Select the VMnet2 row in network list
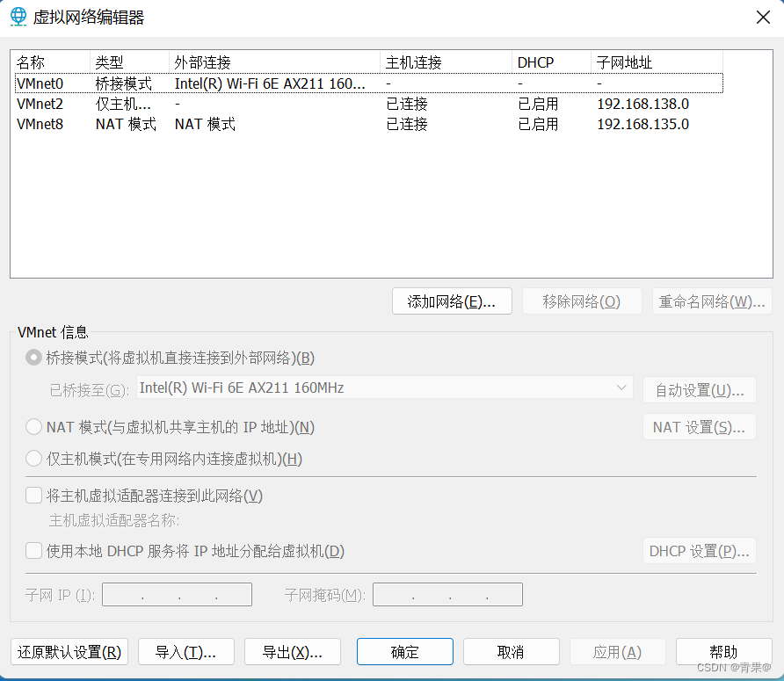The image size is (784, 681). [x=369, y=104]
